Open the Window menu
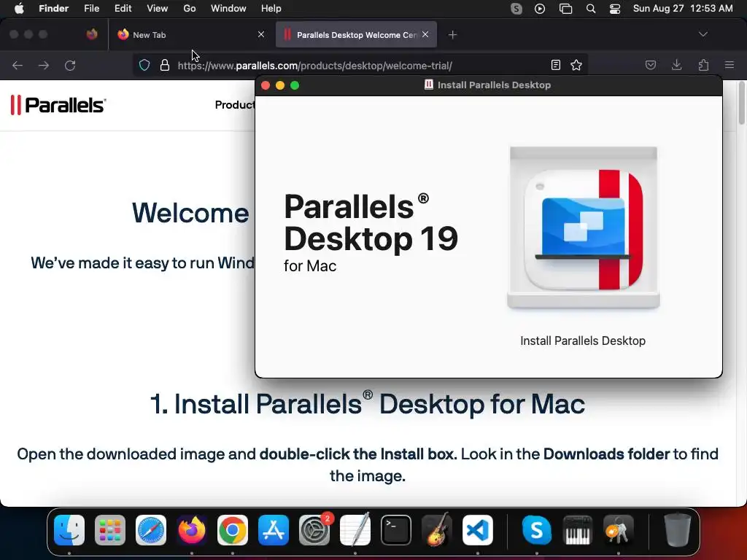This screenshot has width=747, height=560. 228,9
